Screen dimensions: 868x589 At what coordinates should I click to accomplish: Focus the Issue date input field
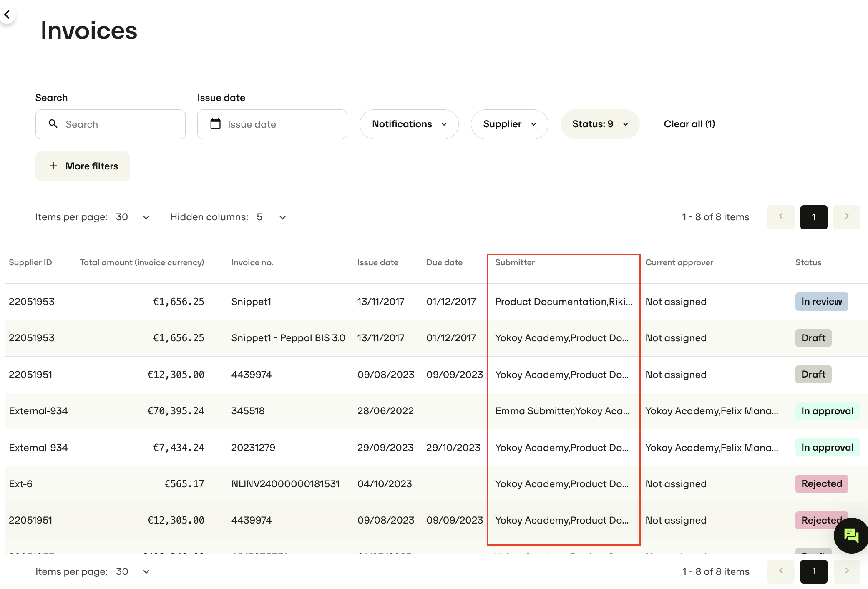point(272,124)
